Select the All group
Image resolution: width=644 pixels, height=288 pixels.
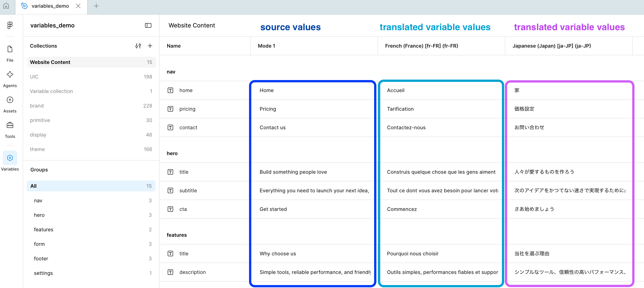click(91, 186)
